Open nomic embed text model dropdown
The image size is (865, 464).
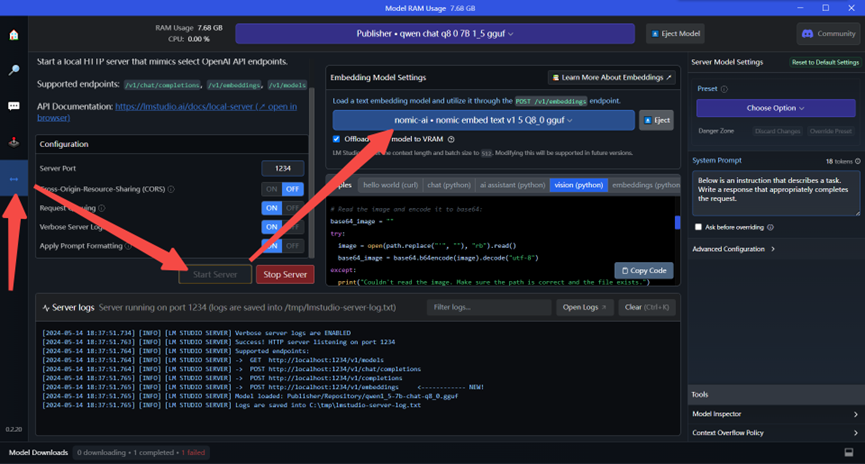click(483, 120)
